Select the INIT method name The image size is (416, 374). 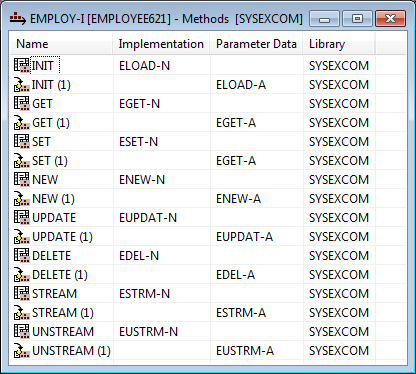click(x=43, y=66)
